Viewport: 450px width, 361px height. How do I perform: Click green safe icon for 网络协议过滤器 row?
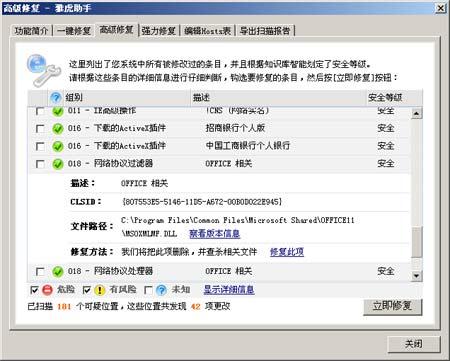58,164
